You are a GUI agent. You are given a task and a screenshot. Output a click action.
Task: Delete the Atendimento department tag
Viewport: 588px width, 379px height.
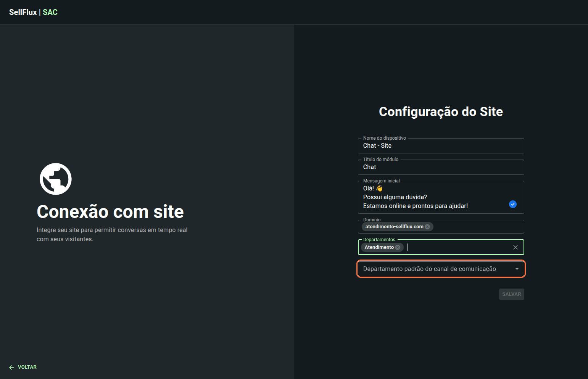pos(398,247)
